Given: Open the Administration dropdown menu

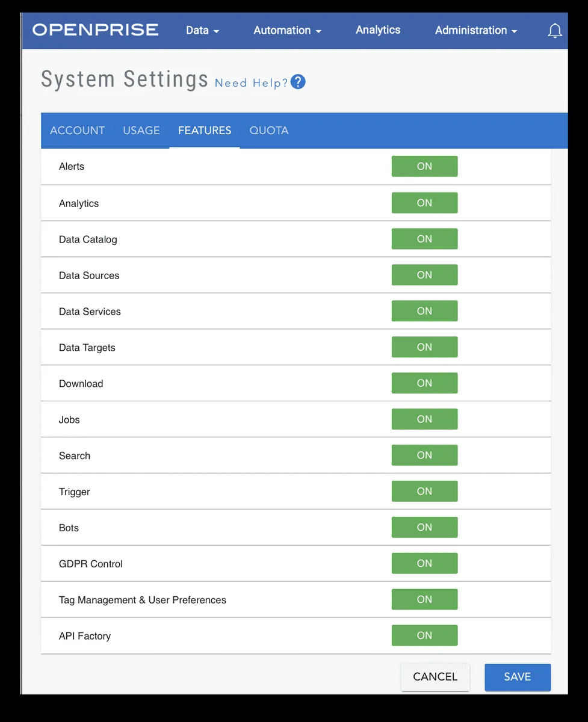Looking at the screenshot, I should (475, 30).
